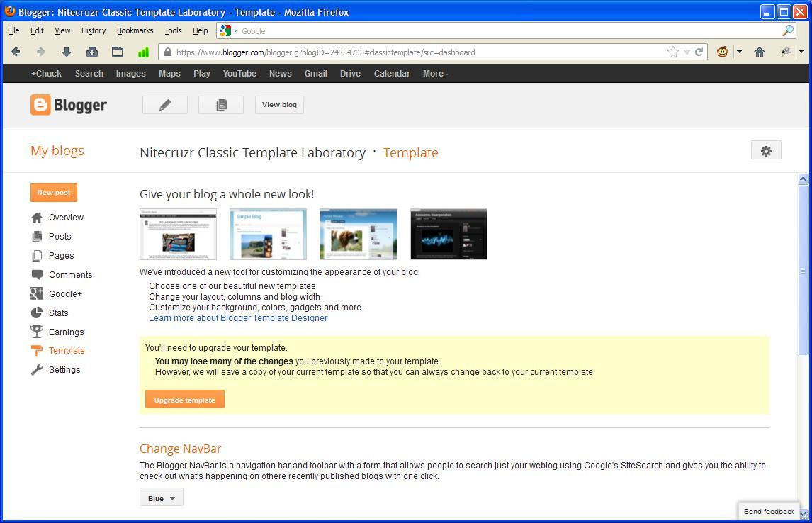The width and height of the screenshot is (812, 523).
Task: Open Comments in the sidebar
Action: (x=70, y=274)
